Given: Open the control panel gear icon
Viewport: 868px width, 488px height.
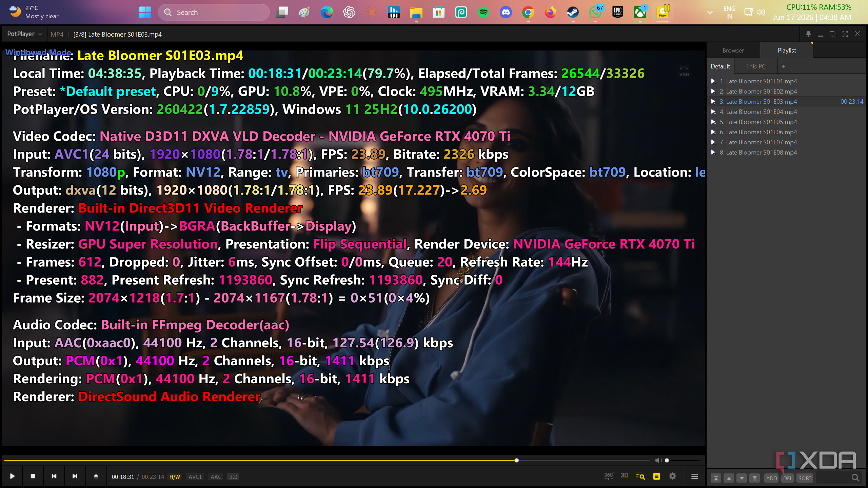Looking at the screenshot, I should click(673, 476).
